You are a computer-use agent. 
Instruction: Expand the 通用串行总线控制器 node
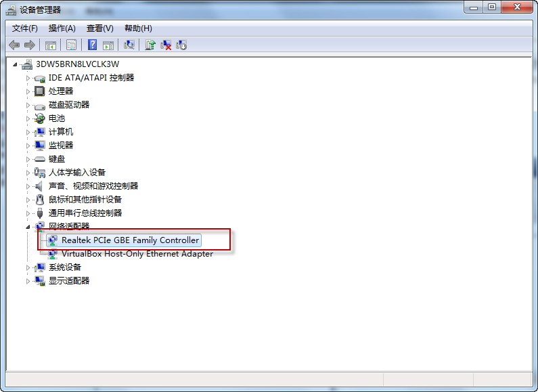point(28,213)
